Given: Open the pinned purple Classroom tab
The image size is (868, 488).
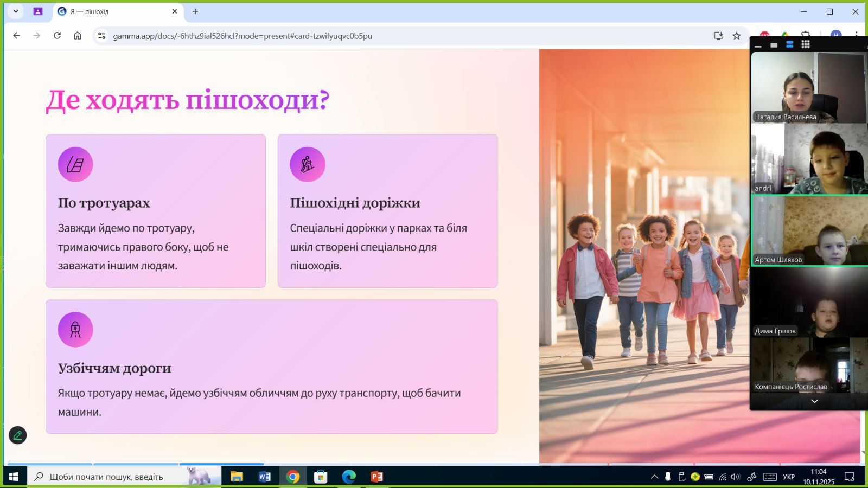Looking at the screenshot, I should (38, 11).
